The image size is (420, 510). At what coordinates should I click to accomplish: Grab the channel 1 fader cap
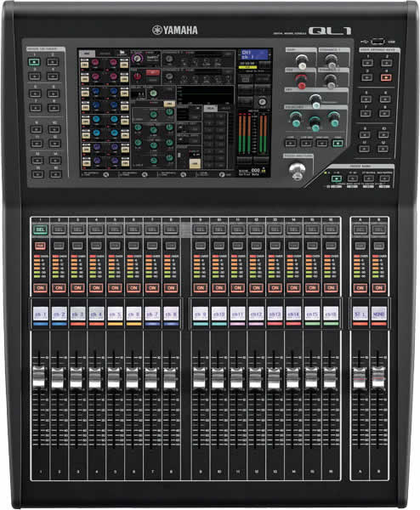39,377
